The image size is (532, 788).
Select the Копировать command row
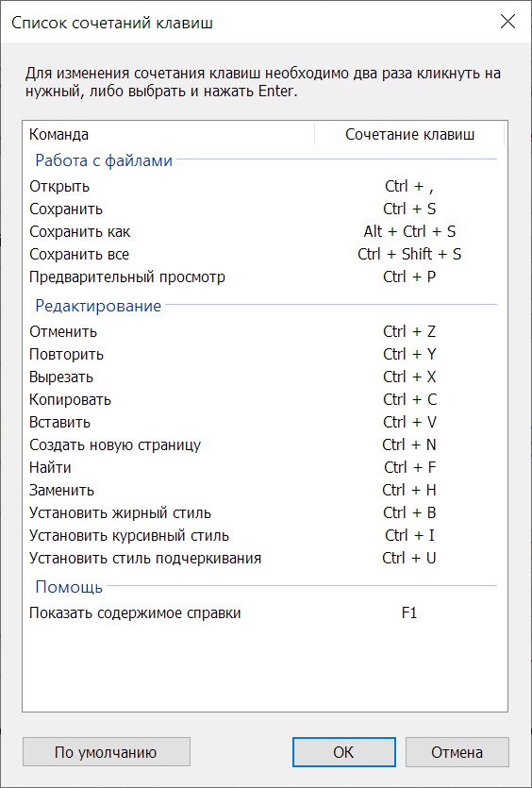(x=265, y=399)
